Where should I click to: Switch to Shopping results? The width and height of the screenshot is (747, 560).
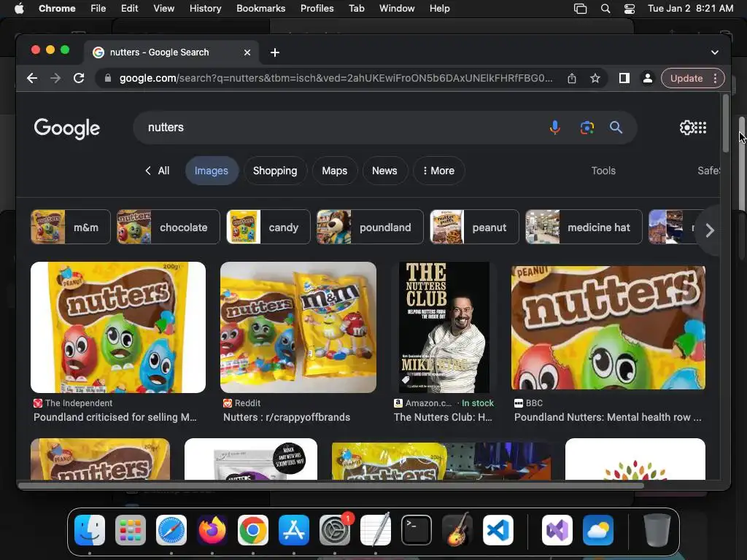point(275,171)
